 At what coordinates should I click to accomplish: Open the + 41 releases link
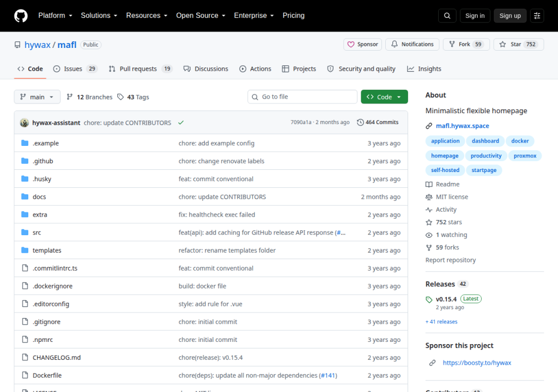click(x=441, y=322)
